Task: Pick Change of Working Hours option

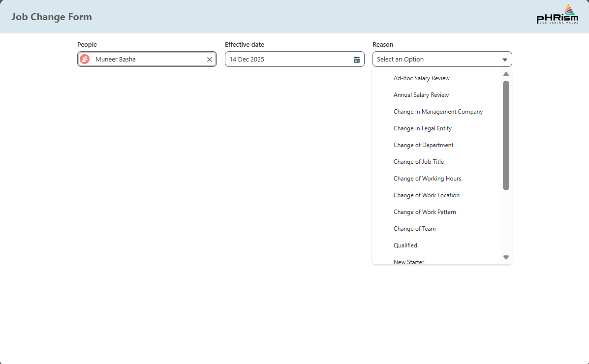Action: point(427,179)
